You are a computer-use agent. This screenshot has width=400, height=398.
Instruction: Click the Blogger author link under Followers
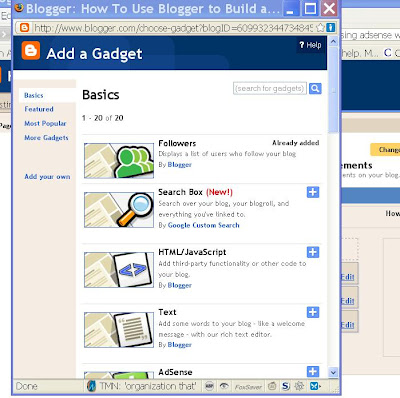180,165
